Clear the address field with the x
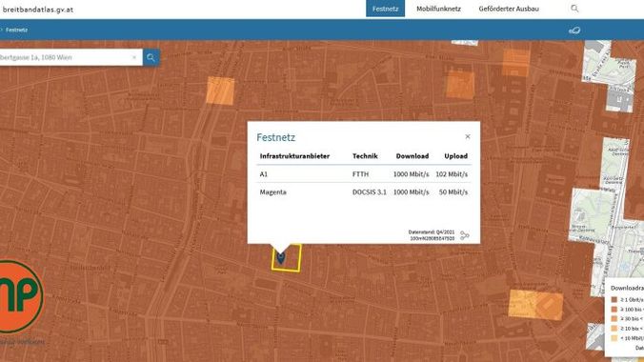 click(x=134, y=57)
